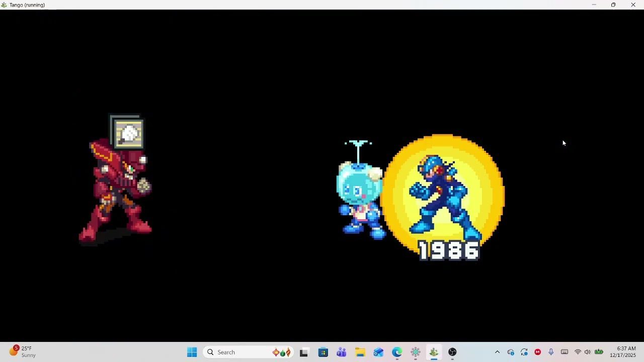The width and height of the screenshot is (644, 362).
Task: Open the clock showing 6:37 AM
Action: [x=623, y=352]
